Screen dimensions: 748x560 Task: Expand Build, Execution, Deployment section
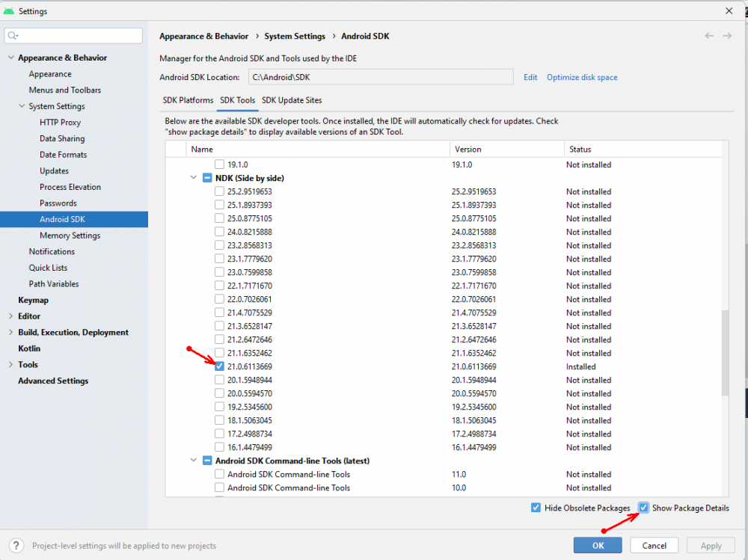[11, 333]
